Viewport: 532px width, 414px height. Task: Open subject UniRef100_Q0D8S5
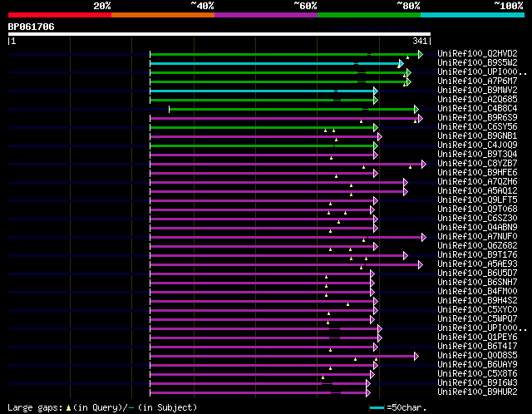tap(477, 356)
